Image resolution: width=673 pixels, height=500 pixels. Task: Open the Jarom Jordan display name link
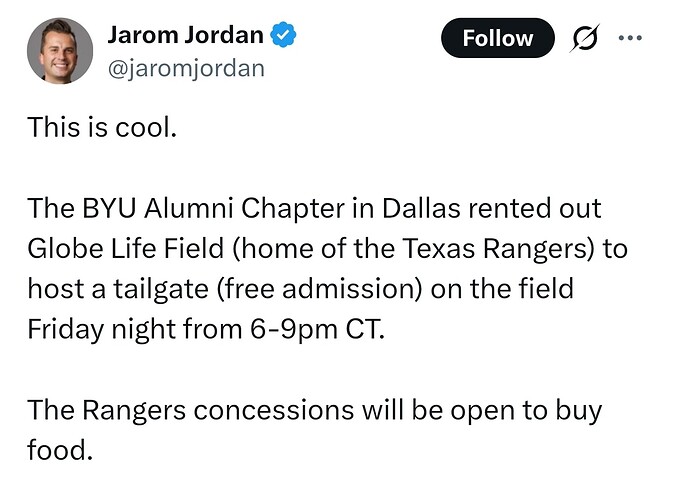pyautogui.click(x=185, y=37)
